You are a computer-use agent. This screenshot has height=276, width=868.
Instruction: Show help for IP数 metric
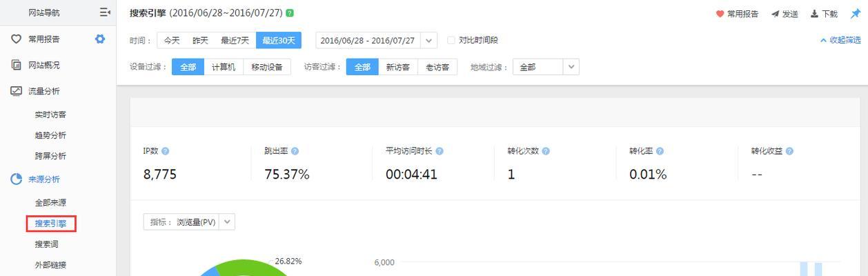(165, 151)
